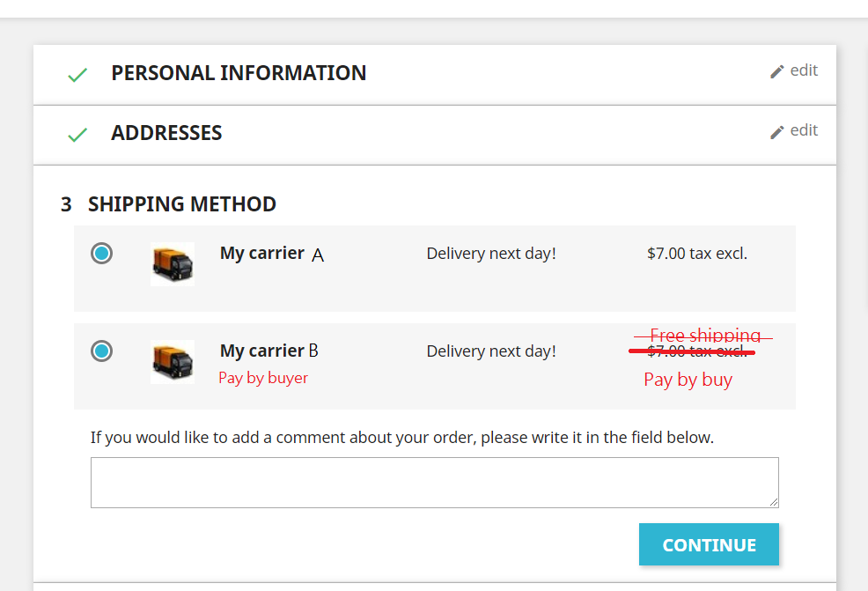
Task: Select the My carrier B radio button
Action: pos(102,351)
